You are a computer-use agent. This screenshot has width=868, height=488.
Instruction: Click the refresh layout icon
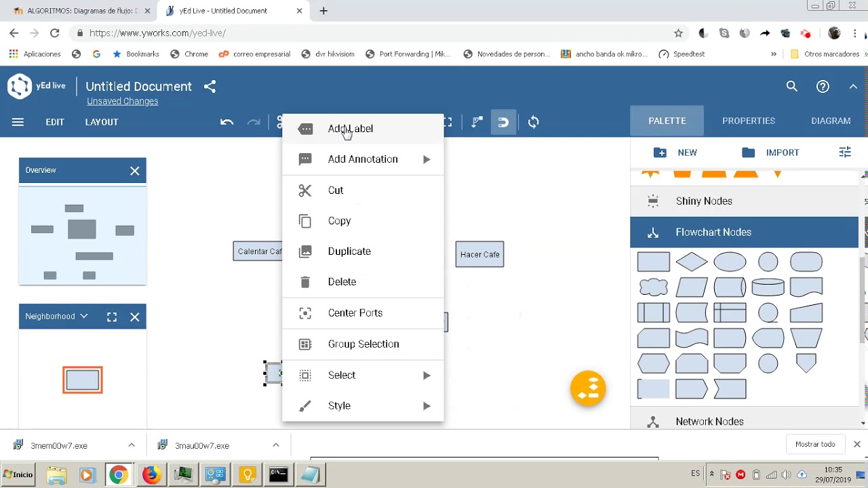[x=534, y=122]
